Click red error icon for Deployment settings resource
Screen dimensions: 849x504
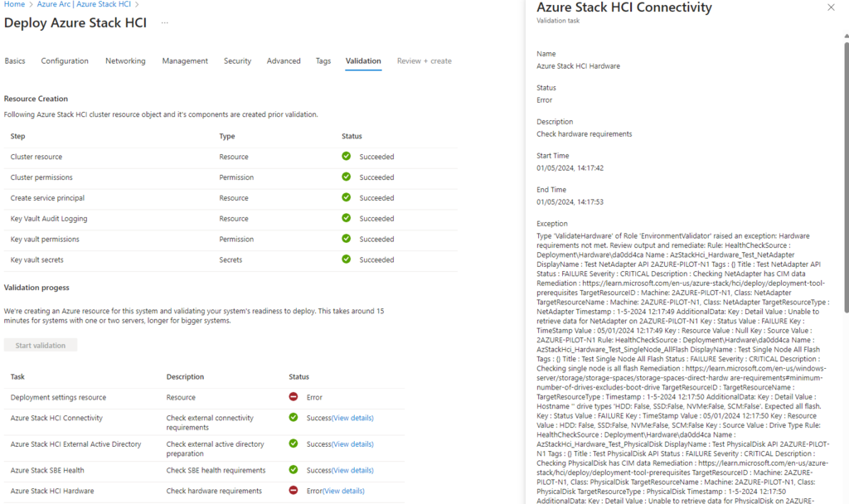[294, 397]
